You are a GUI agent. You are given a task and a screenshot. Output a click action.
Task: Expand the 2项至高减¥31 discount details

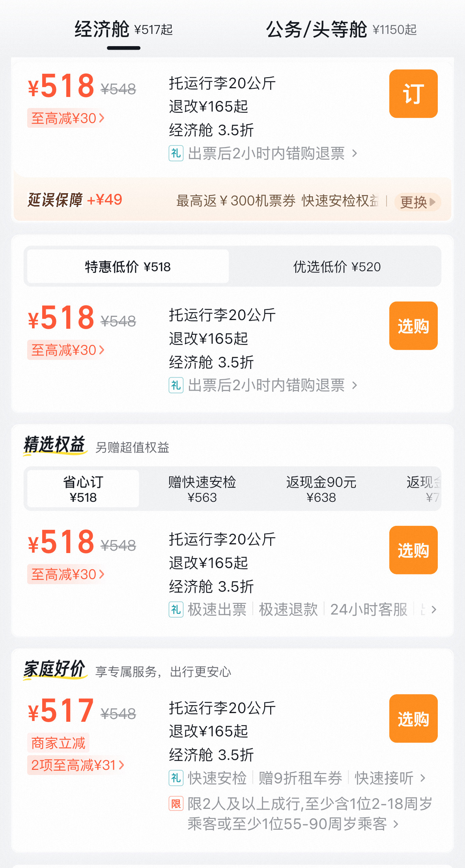pos(77,765)
